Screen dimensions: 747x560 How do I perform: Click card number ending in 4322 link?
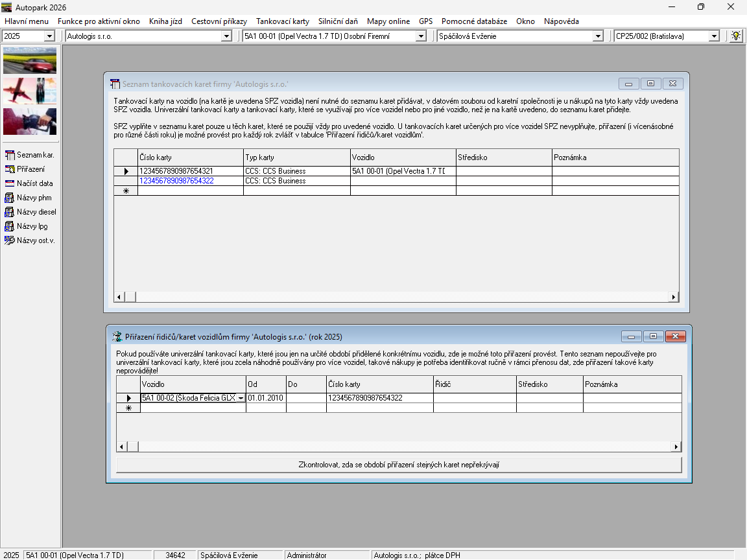point(176,181)
